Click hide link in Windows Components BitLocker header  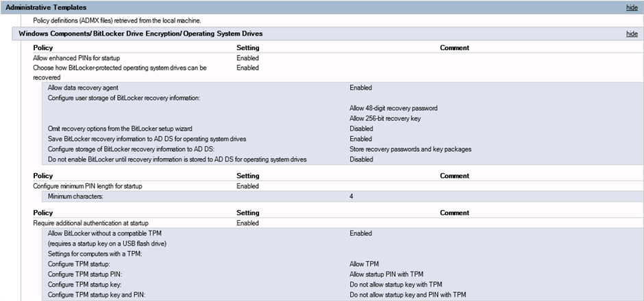[x=632, y=34]
